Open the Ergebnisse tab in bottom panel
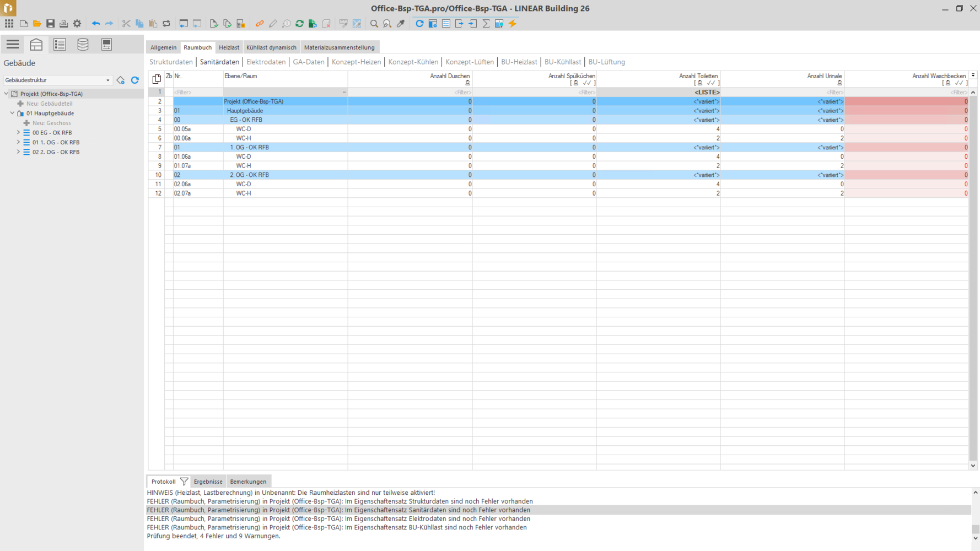This screenshot has width=980, height=551. tap(208, 482)
